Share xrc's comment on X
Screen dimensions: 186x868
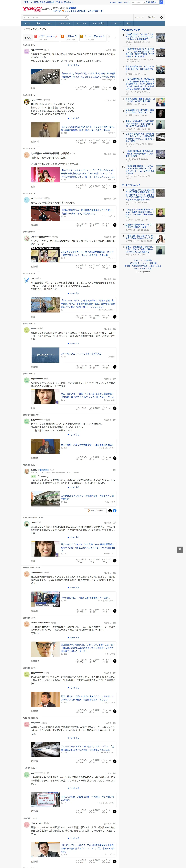(114, 811)
